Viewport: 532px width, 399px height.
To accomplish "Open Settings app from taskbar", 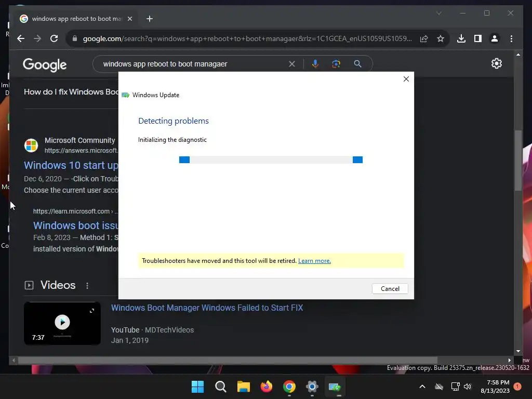I will click(312, 387).
